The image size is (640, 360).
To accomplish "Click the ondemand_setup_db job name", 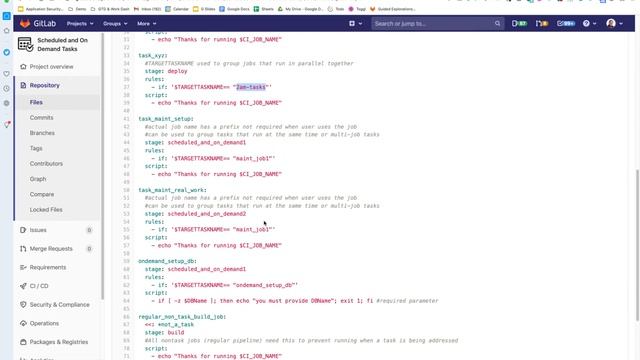I will coord(167,261).
